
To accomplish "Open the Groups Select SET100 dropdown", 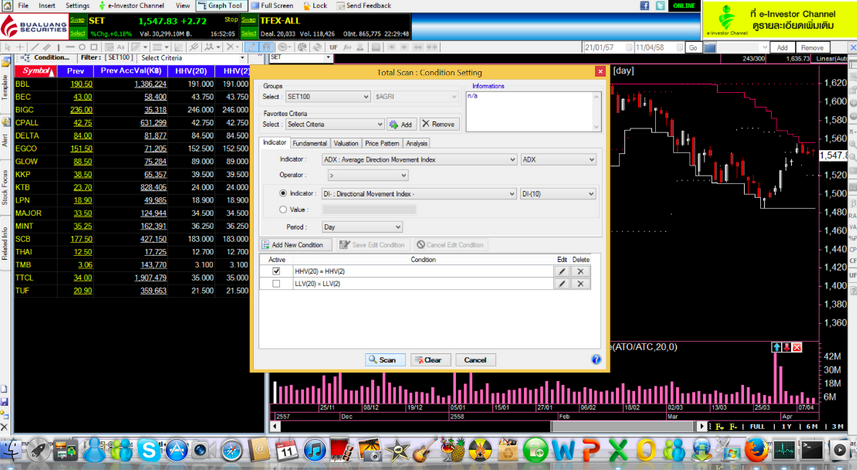I will 328,97.
